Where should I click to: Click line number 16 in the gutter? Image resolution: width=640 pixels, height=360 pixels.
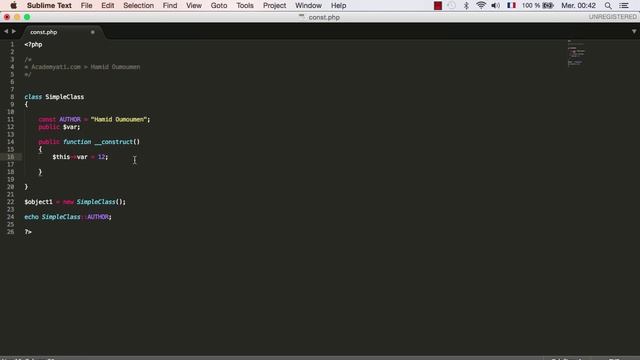coord(10,157)
